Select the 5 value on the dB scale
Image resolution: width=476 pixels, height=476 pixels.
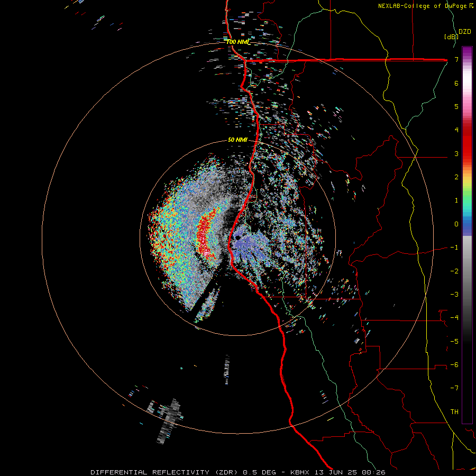tap(456, 106)
